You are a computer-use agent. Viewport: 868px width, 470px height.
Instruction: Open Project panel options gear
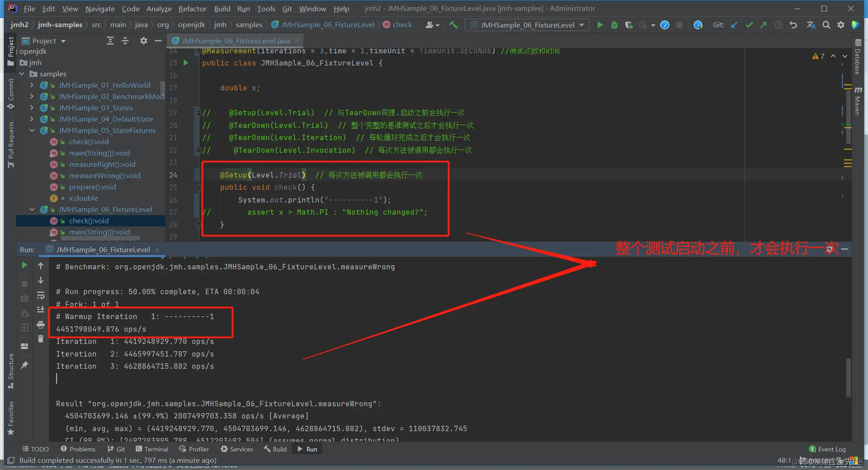click(x=144, y=41)
